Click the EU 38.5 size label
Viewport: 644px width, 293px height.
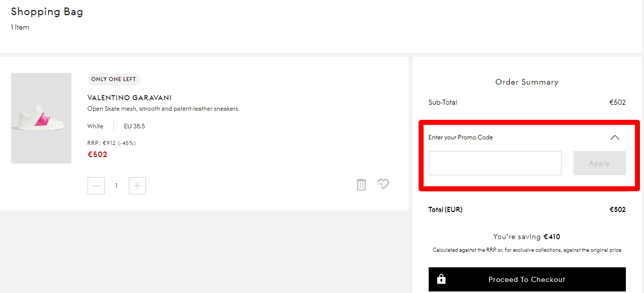tap(134, 126)
